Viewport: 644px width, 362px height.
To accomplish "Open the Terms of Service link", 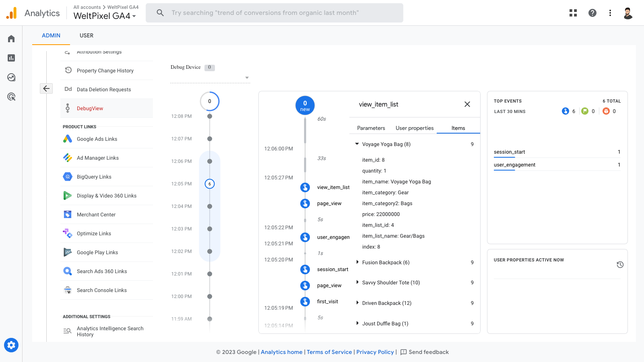I will click(329, 352).
